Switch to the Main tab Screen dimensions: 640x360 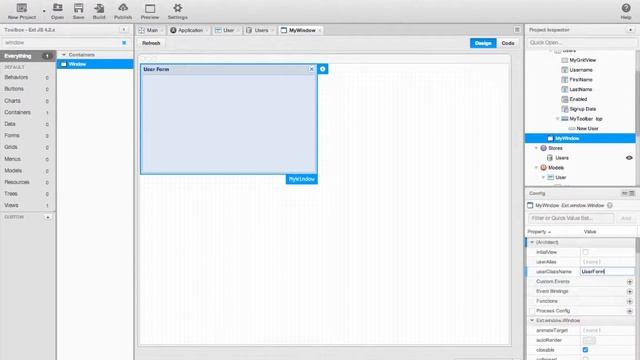click(151, 30)
